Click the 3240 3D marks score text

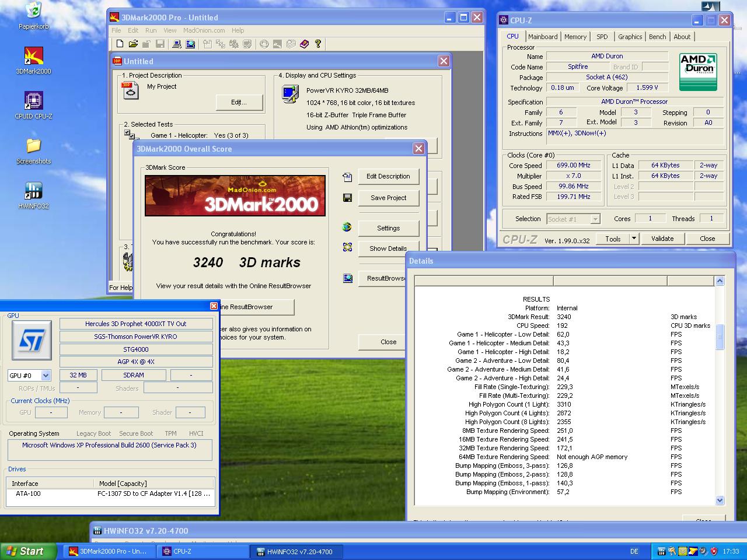pos(246,262)
